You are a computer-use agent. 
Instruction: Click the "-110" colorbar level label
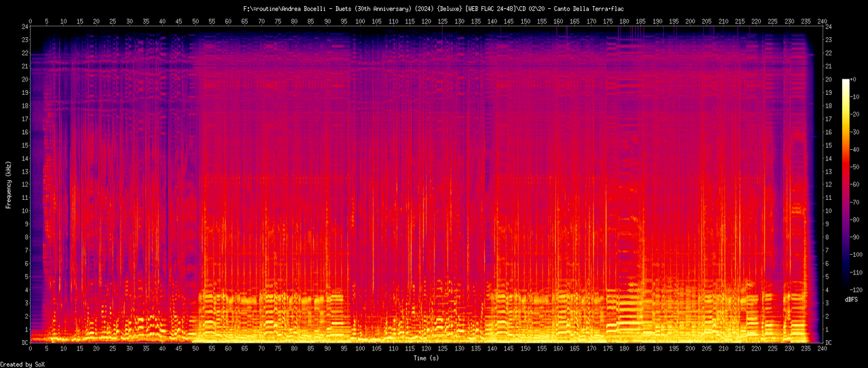[x=858, y=272]
